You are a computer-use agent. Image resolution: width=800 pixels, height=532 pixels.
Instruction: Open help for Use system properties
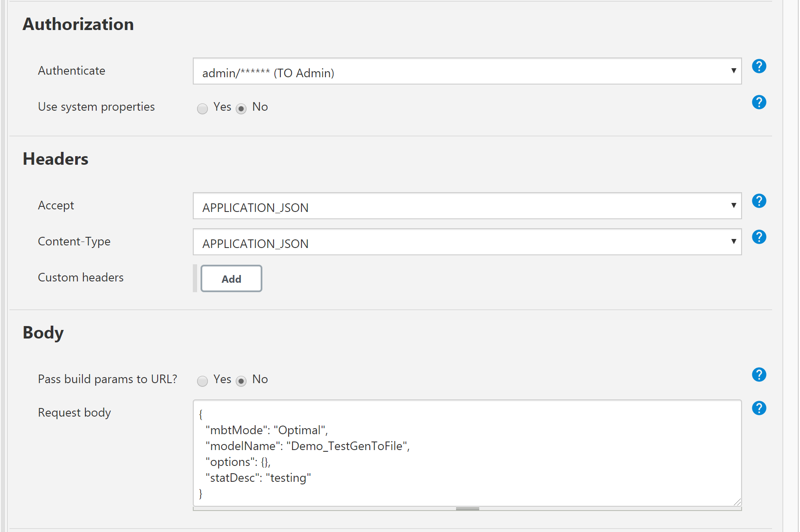[x=759, y=103]
